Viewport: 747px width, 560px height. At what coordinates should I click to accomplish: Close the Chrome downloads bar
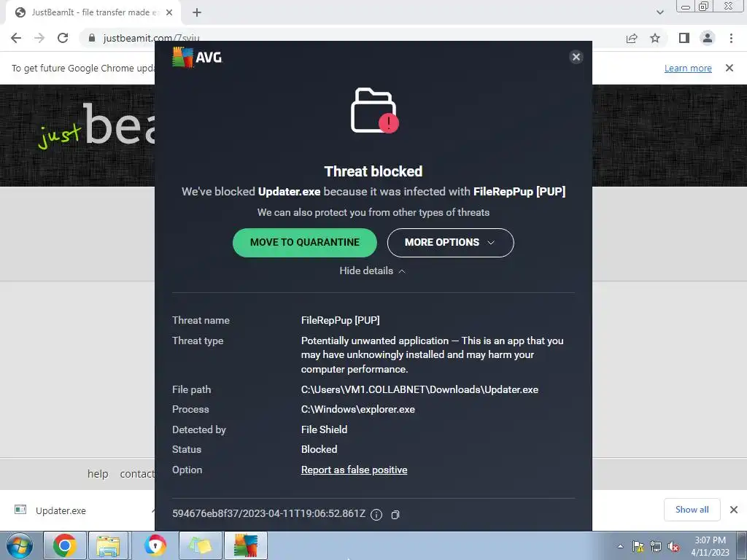click(x=734, y=510)
